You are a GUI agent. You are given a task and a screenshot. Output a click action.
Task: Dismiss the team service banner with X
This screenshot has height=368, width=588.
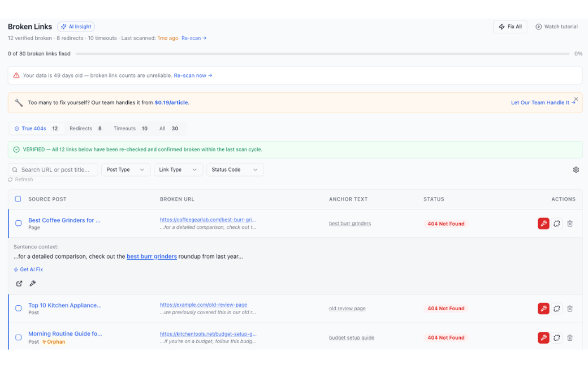click(x=576, y=99)
